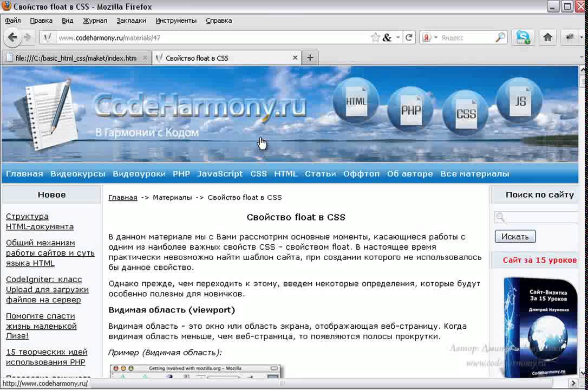The image size is (588, 390).
Task: Click the Skype toolbar icon
Action: [x=523, y=37]
